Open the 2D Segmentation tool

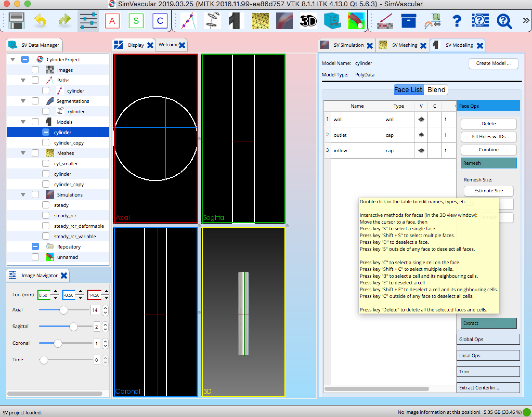[213, 21]
